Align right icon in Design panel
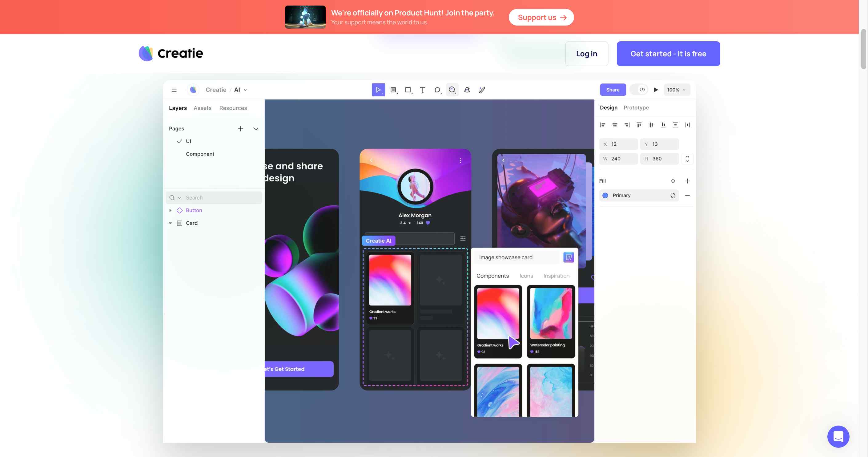The image size is (868, 457). [x=627, y=125]
